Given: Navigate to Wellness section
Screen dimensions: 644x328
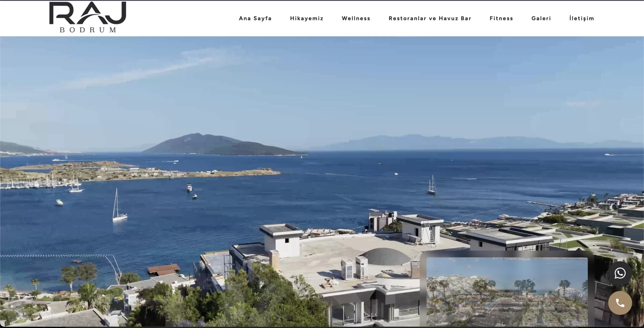Looking at the screenshot, I should point(356,18).
